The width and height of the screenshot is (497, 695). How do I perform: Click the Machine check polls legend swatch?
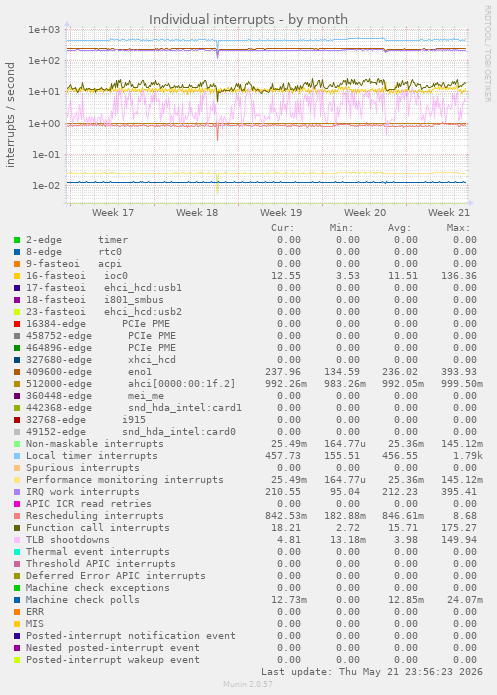point(17,600)
